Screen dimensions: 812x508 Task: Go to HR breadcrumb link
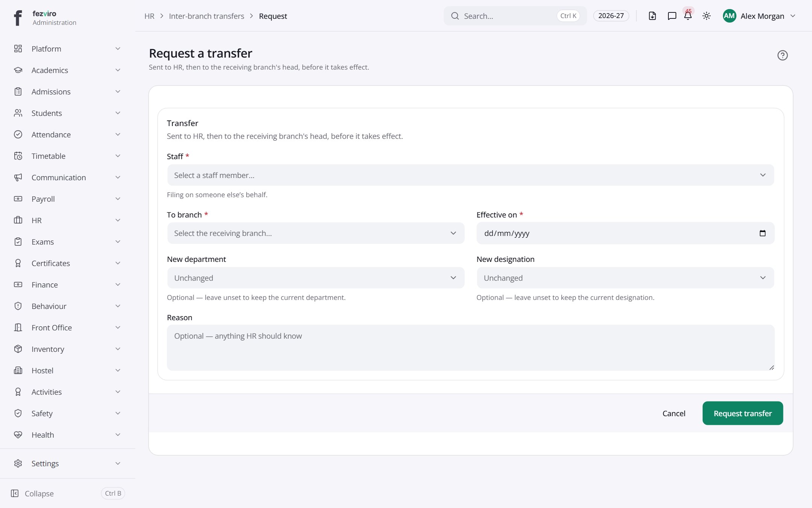tap(149, 16)
